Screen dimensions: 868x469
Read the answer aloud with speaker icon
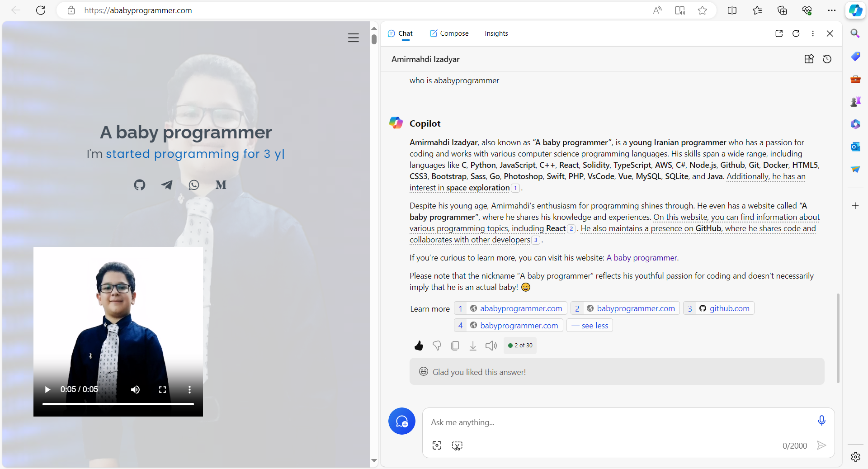[x=491, y=346]
